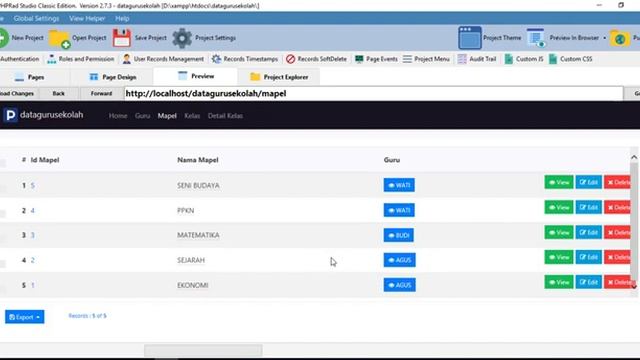
Task: Click the horizontal scrollbar thumb at bottom
Action: pyautogui.click(x=203, y=350)
